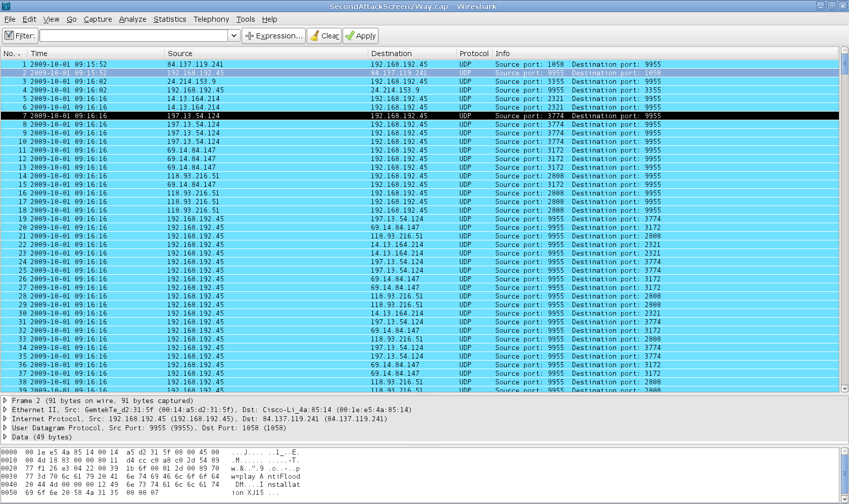
Task: Click the hex pane scrollbar thumb
Action: point(844,474)
